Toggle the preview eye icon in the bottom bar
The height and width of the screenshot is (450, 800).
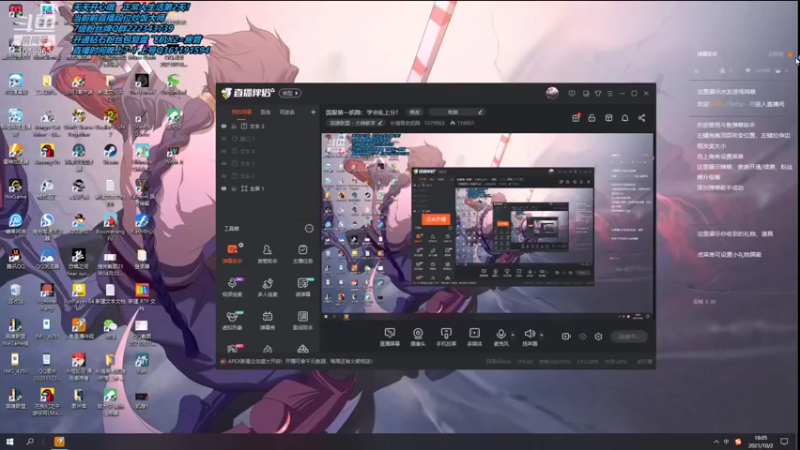click(x=583, y=336)
